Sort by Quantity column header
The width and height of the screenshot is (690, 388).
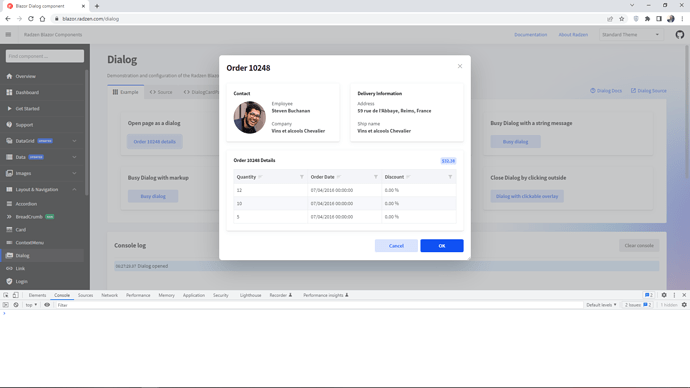(246, 177)
